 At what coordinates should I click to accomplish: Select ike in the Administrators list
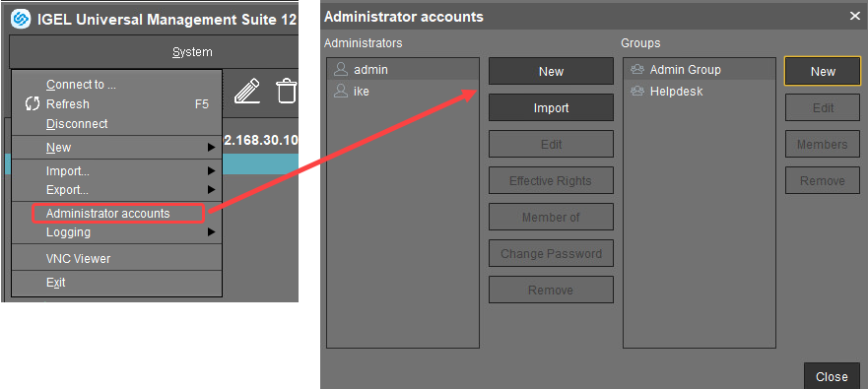click(402, 92)
